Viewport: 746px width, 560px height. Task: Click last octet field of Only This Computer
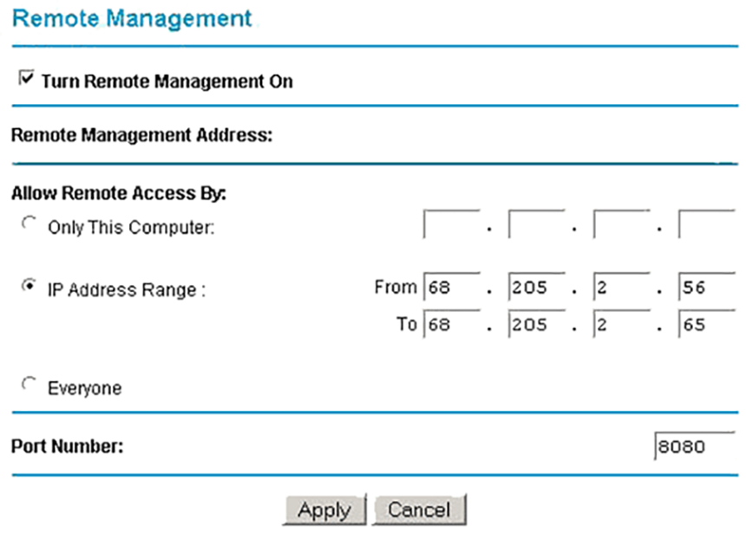coord(706,225)
